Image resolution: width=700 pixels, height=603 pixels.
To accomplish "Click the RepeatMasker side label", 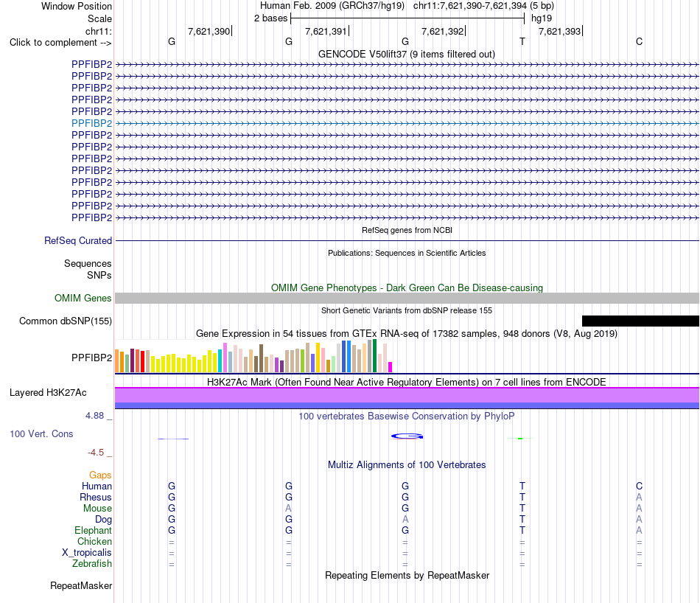I will pyautogui.click(x=81, y=585).
